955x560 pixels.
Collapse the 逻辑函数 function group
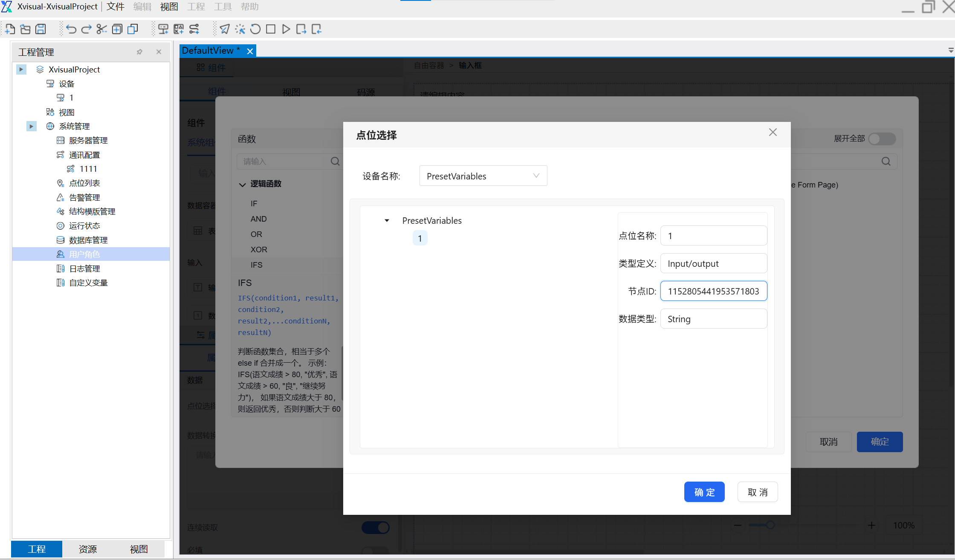coord(242,184)
